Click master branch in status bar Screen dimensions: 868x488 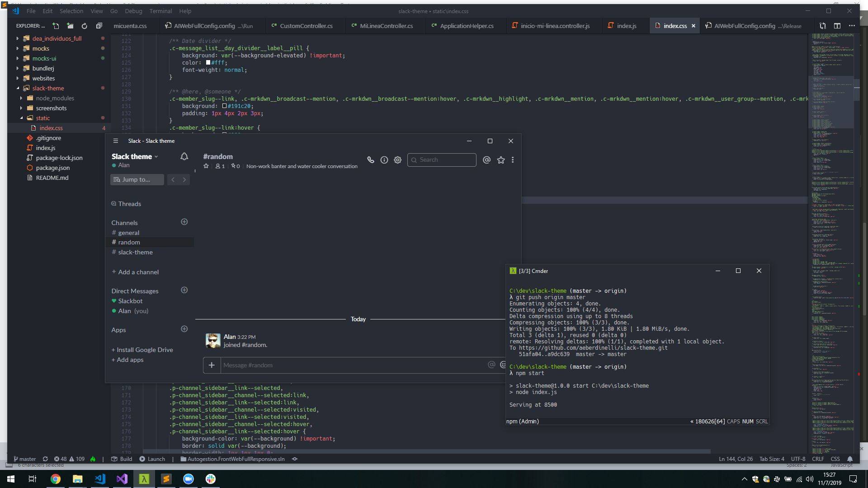[x=25, y=459]
